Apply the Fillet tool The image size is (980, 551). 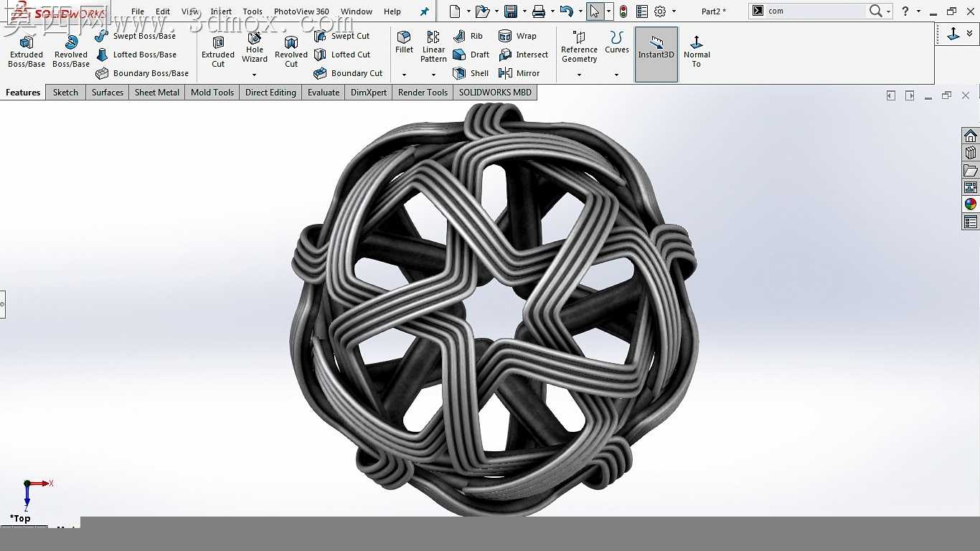click(x=405, y=42)
